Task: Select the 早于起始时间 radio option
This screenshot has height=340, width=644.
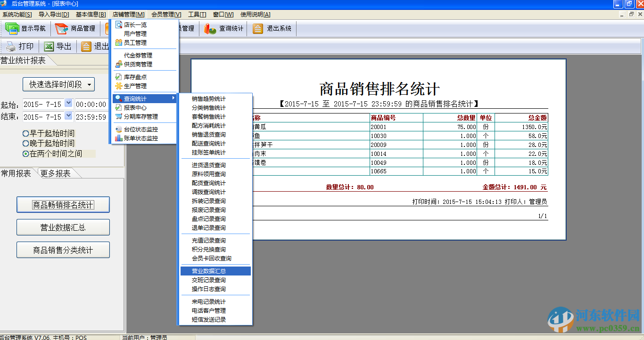Action: pyautogui.click(x=26, y=134)
